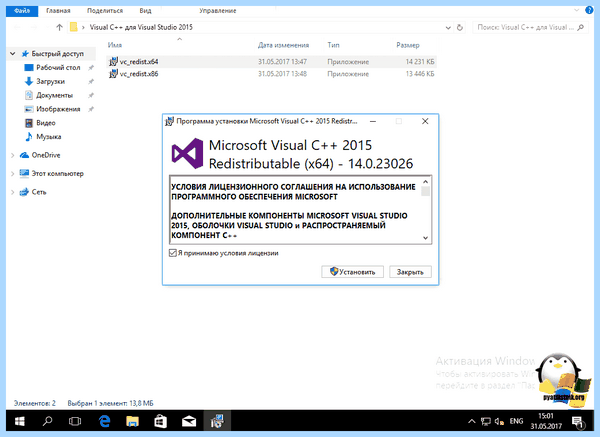Open File Explorer from the taskbar
The width and height of the screenshot is (600, 437).
[x=132, y=421]
